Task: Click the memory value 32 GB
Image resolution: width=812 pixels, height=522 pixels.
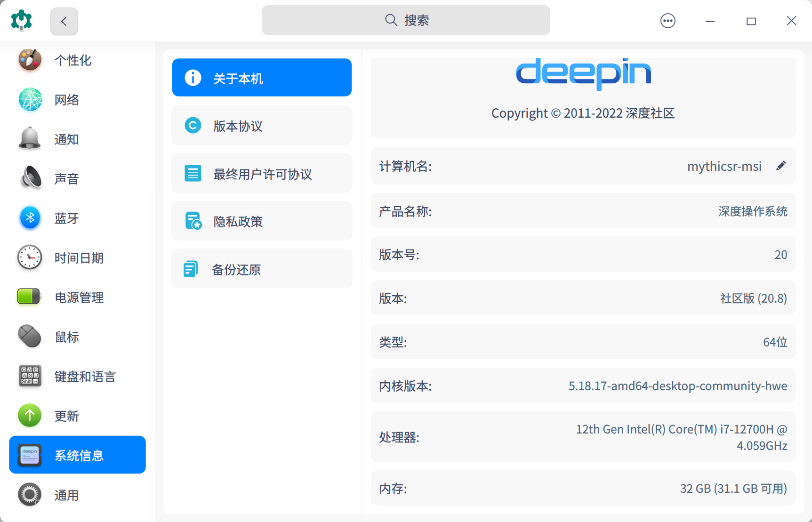Action: 733,489
